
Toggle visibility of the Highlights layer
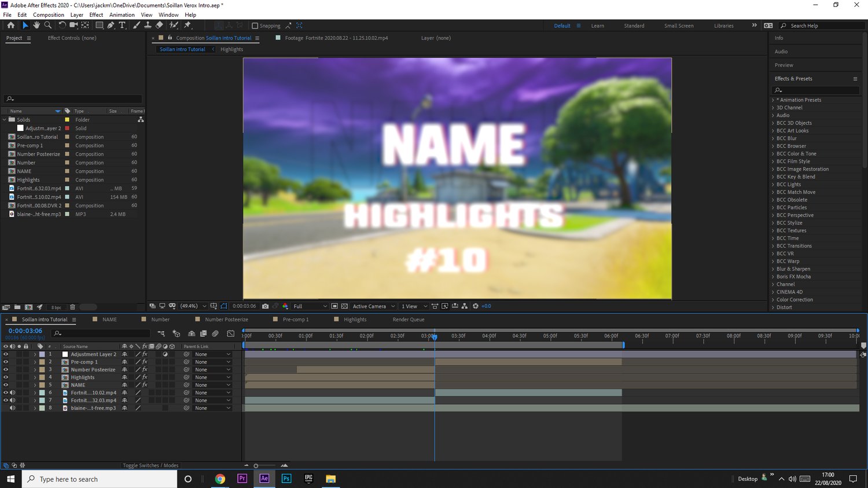(6, 377)
